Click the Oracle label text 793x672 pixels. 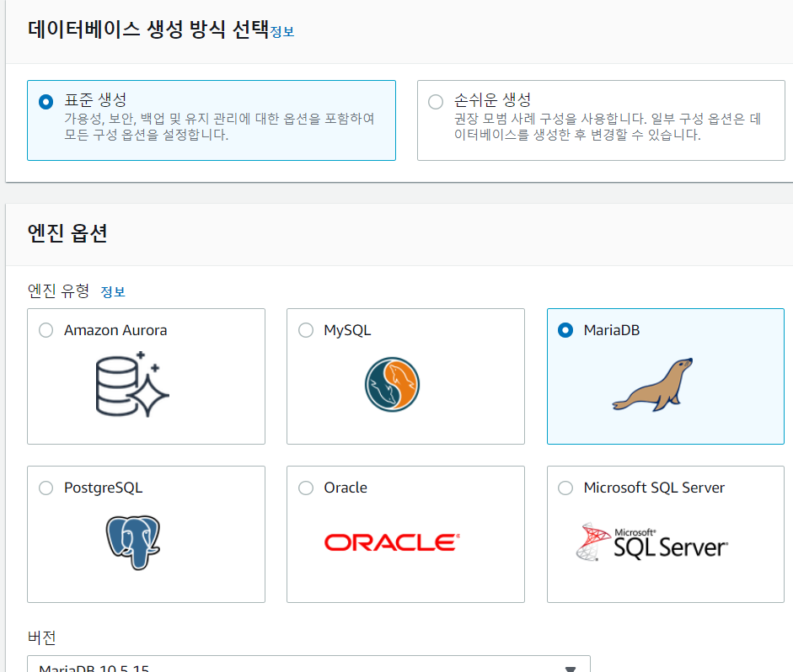pyautogui.click(x=346, y=488)
